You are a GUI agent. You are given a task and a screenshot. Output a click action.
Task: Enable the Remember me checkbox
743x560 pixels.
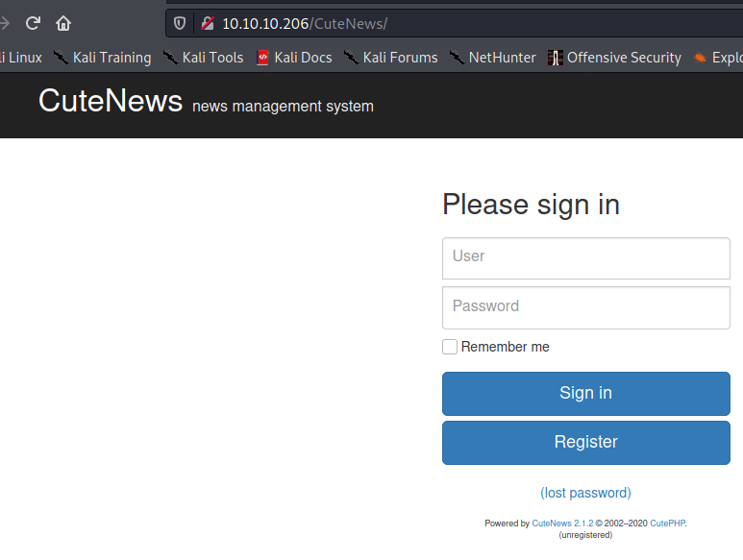450,347
